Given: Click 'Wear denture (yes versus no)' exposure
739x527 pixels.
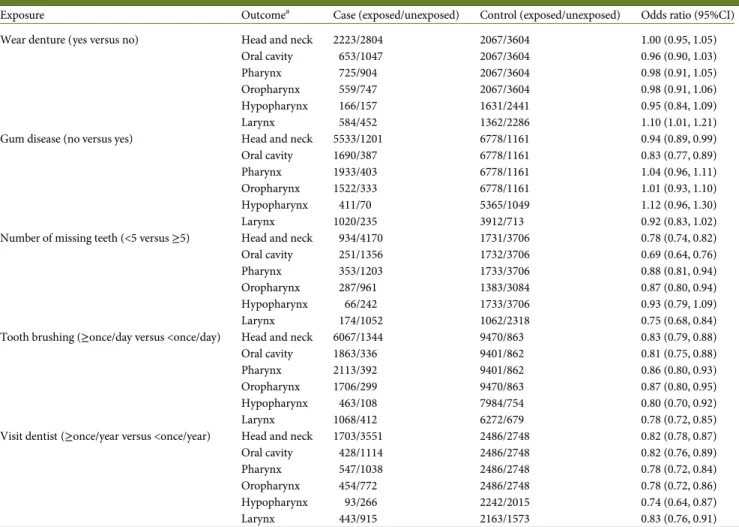Looking at the screenshot, I should click(69, 40).
